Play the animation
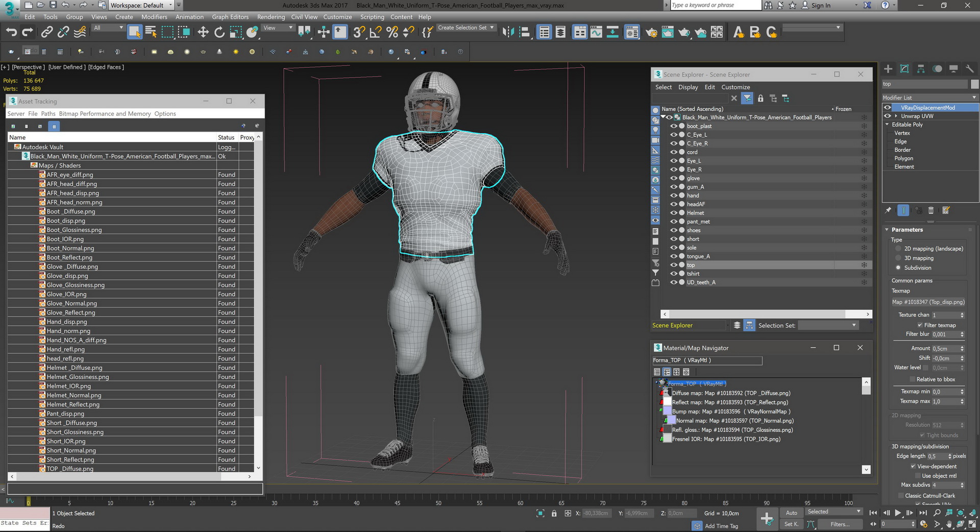 (x=898, y=513)
